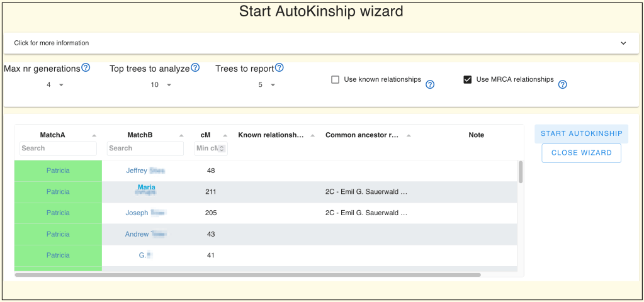Enable the Use known relationships checkbox
This screenshot has width=644, height=302.
(x=336, y=80)
